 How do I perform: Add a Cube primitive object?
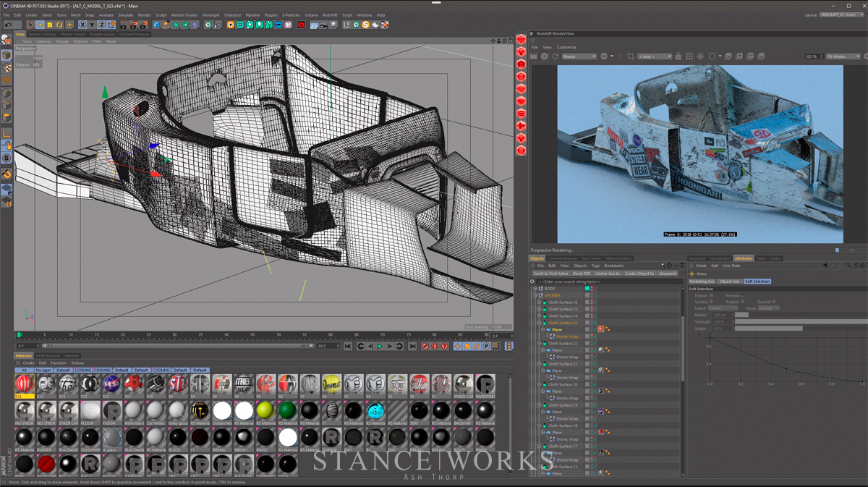click(x=156, y=25)
